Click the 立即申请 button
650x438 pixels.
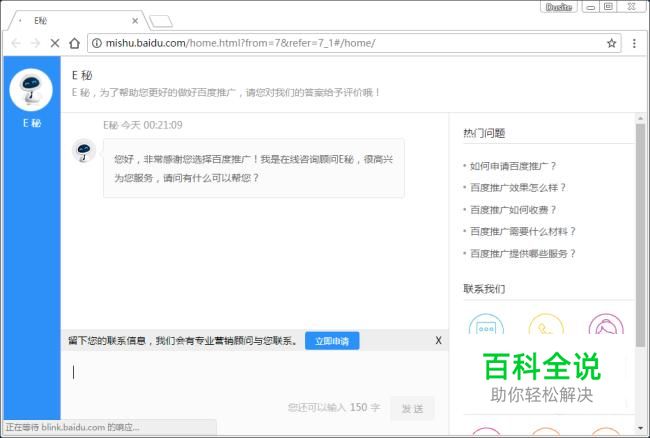[332, 341]
